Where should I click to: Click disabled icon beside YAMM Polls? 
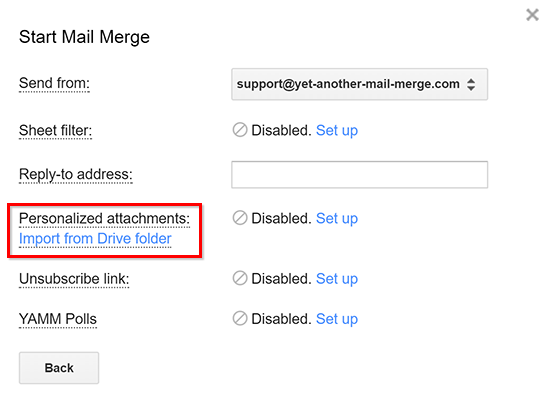click(240, 319)
